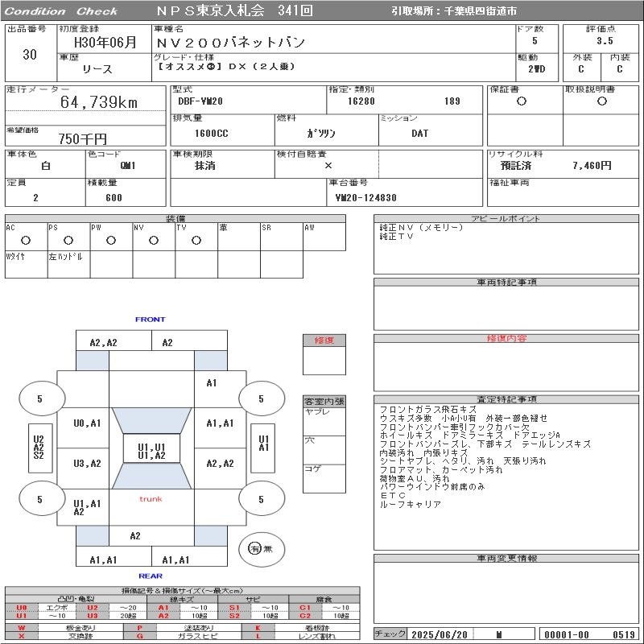Select the U2 A2 S2 side panel

[x=39, y=448]
